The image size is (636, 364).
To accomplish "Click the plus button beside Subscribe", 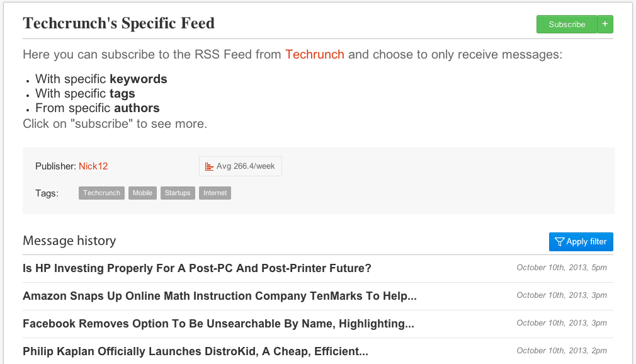I will [605, 25].
